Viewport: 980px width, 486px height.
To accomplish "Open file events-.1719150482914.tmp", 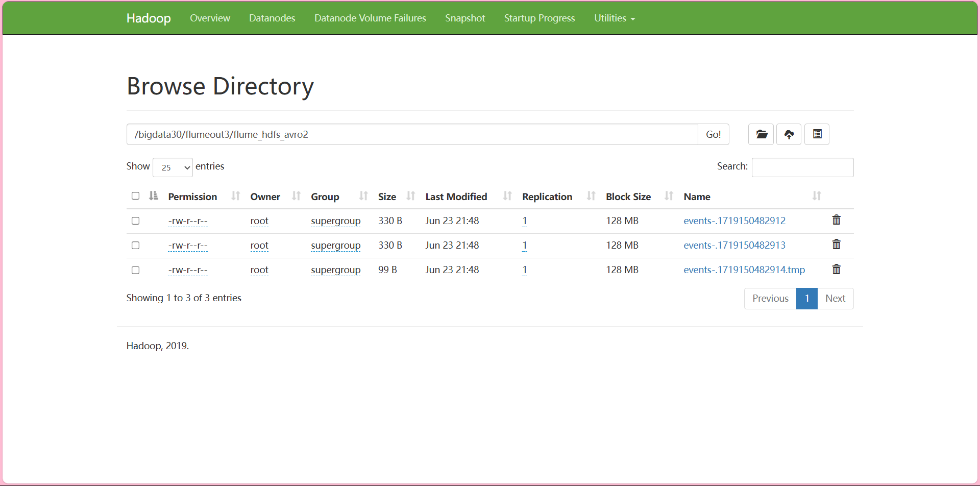I will 744,270.
